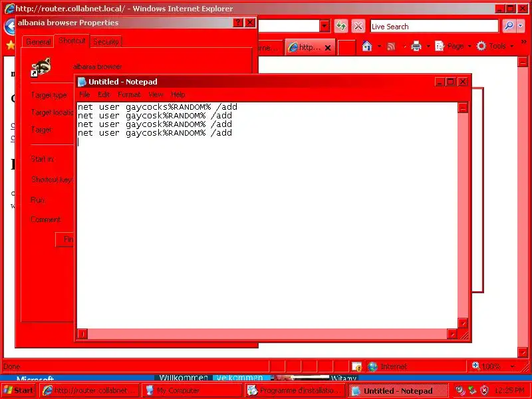Click the 100% zoom level text
This screenshot has width=532, height=399.
click(491, 366)
